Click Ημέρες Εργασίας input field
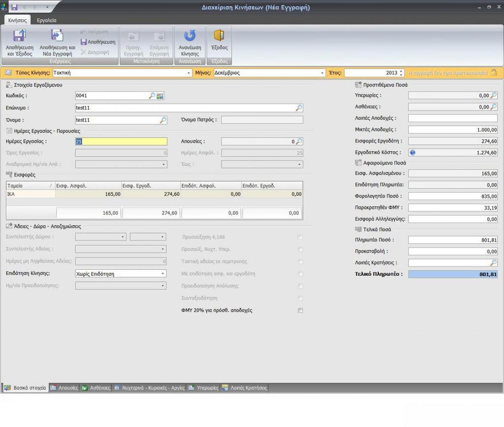Viewport: 504px width, 427px height. (x=121, y=141)
